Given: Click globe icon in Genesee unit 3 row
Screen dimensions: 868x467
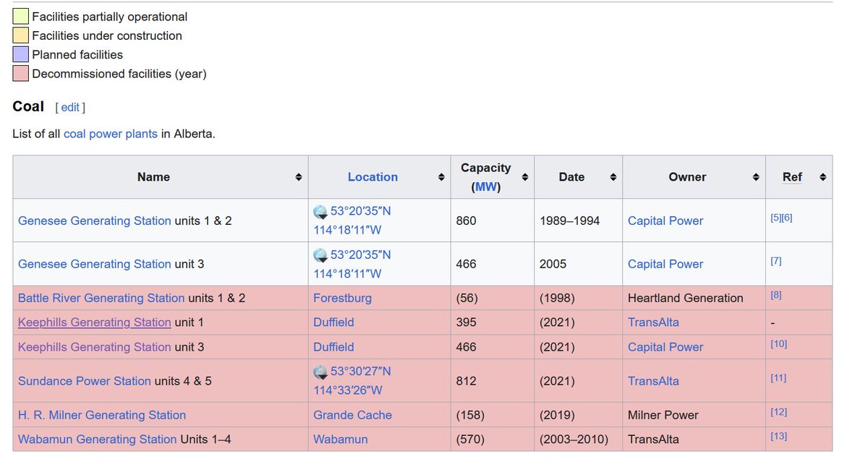Looking at the screenshot, I should [x=320, y=256].
